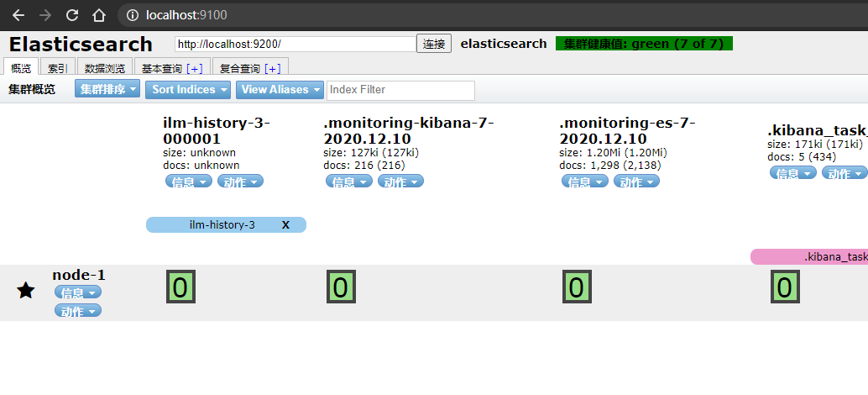
Task: Click the pink .kibana_task alias bar
Action: (809, 256)
